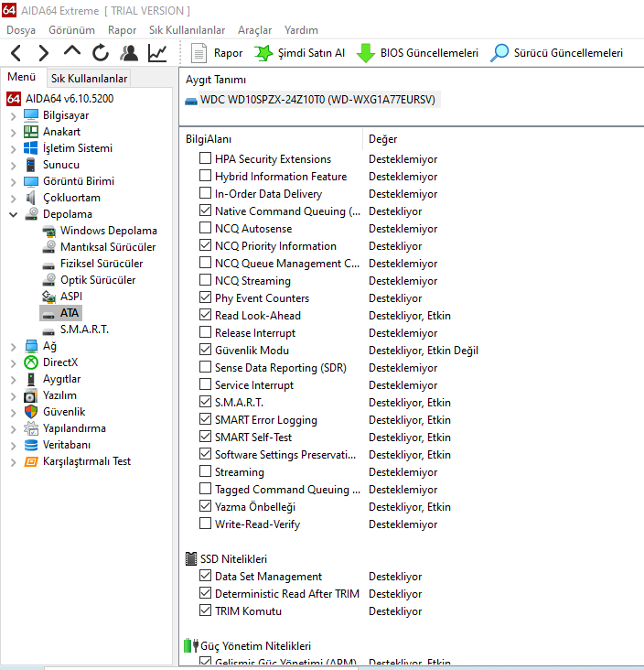The height and width of the screenshot is (670, 644).
Task: Select the Çokluortam speaker icon
Action: tap(31, 198)
